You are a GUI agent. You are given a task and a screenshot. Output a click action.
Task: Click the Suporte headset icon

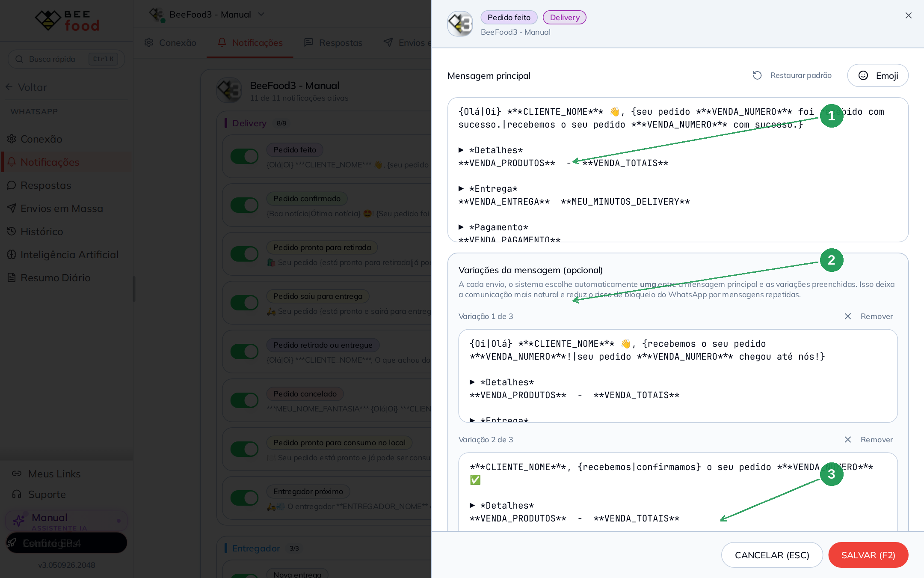pos(17,494)
